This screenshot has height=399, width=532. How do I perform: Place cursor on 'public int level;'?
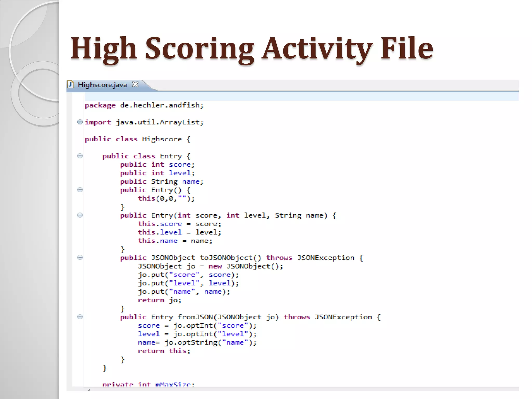coord(157,173)
